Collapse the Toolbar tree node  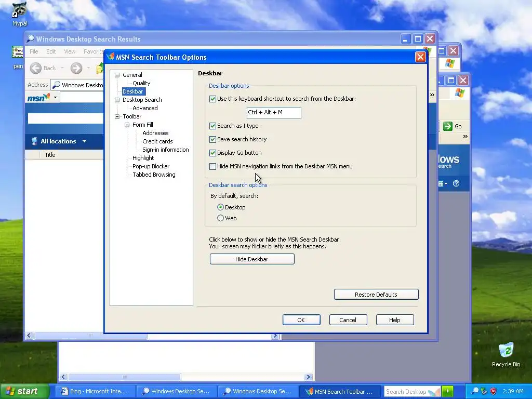[117, 116]
